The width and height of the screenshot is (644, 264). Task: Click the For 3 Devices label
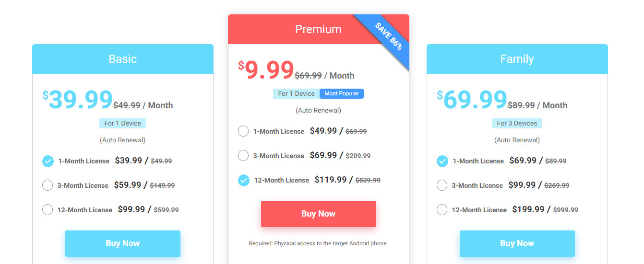coord(517,123)
